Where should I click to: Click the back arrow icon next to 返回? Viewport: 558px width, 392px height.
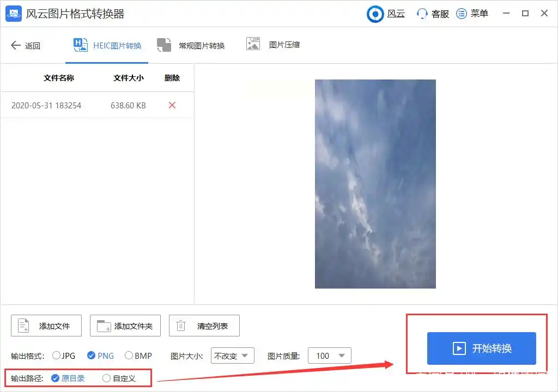pos(16,45)
